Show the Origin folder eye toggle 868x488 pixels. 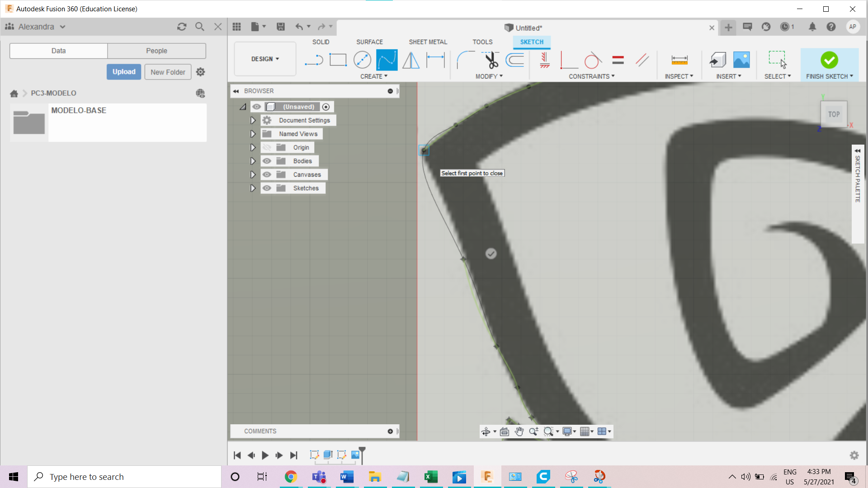tap(267, 147)
